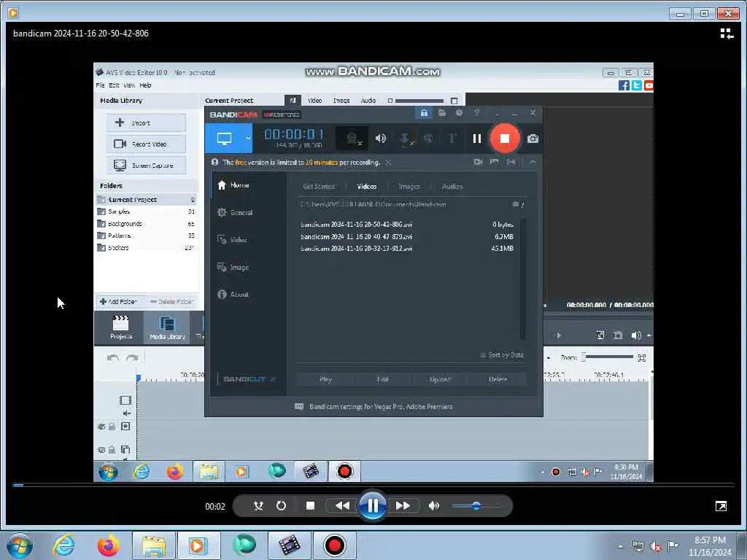Select Stickers folder in AVS

point(146,248)
